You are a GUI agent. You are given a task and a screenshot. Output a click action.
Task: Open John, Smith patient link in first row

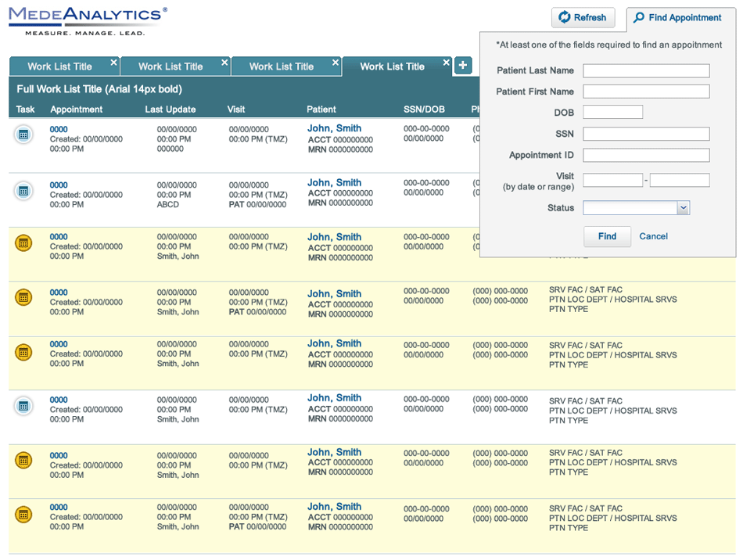click(x=334, y=128)
